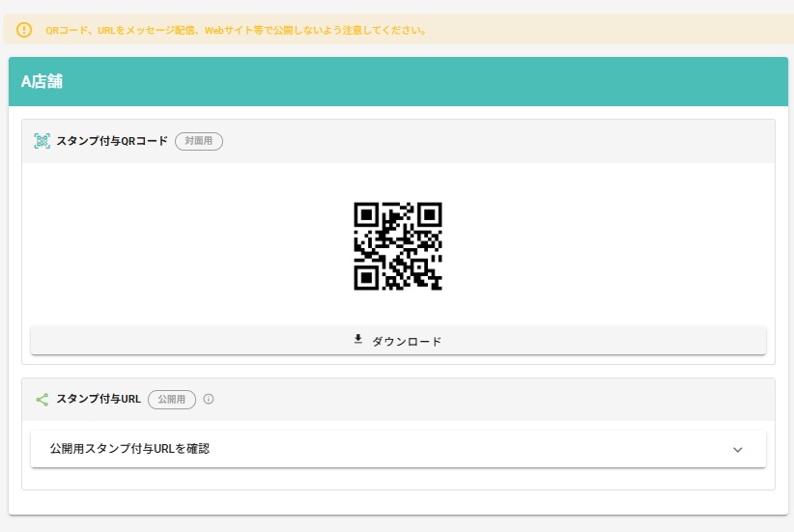Download the QR code with ダウンロード button
794x532 pixels.
[398, 341]
